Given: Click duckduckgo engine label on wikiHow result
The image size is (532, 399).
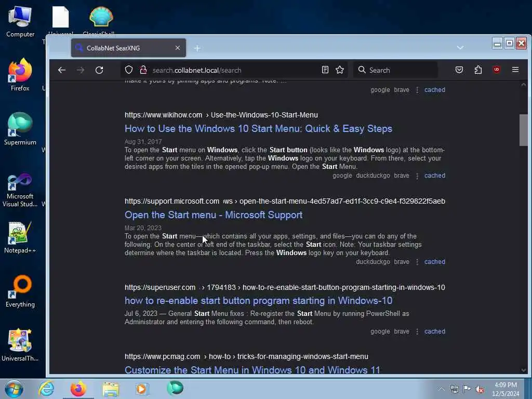Looking at the screenshot, I should click(x=373, y=176).
